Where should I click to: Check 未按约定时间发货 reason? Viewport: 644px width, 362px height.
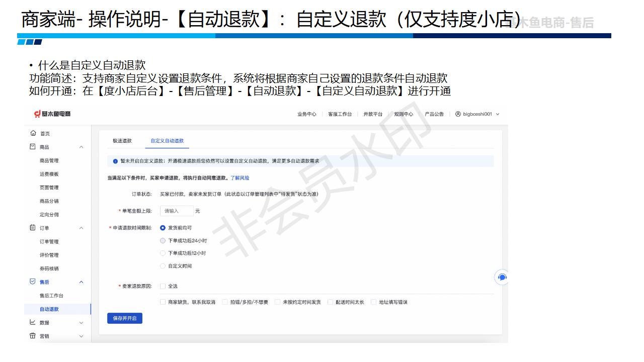tap(277, 302)
